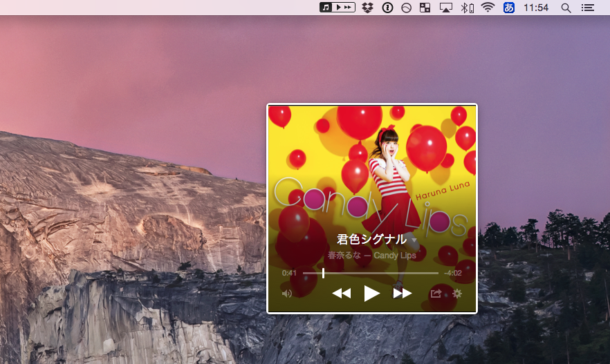
Task: Open the Dropbox menu bar icon
Action: (367, 8)
